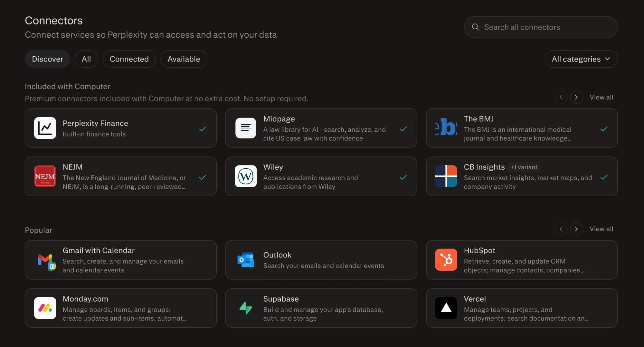
Task: Switch to the Available tab
Action: [x=184, y=59]
